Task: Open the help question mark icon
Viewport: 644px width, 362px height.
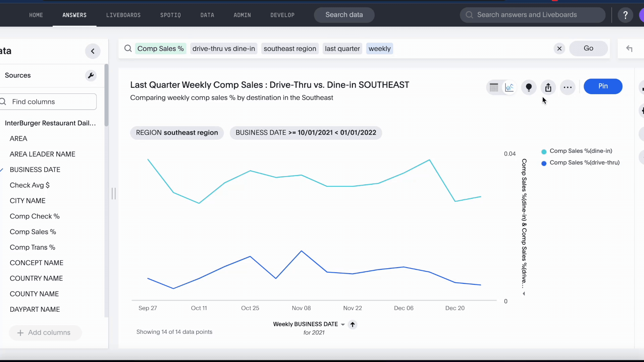Action: point(625,15)
